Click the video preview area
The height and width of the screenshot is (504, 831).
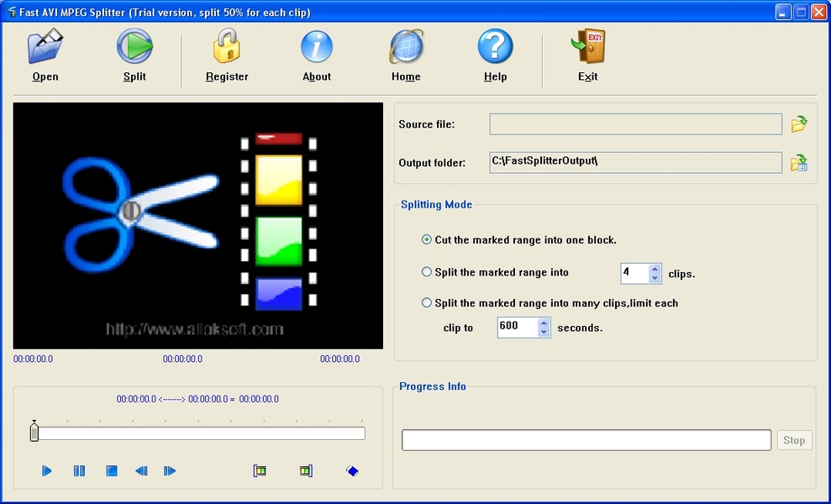197,226
